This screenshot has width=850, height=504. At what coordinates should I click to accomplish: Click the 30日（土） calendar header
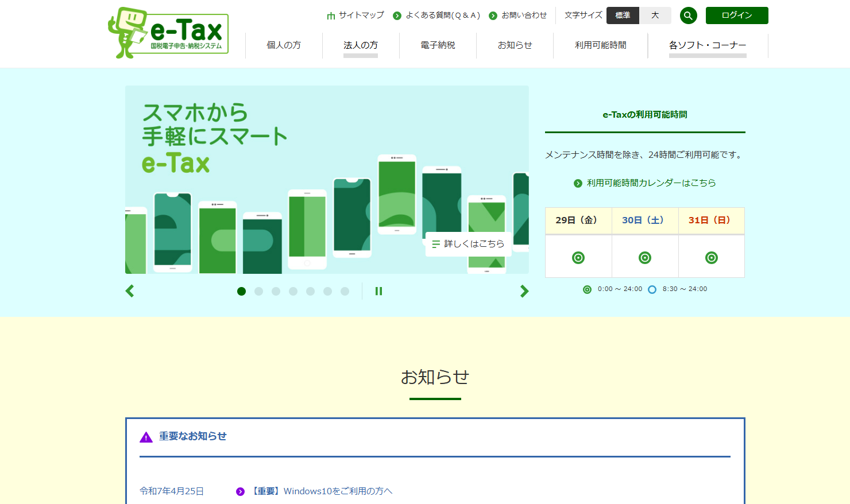645,220
